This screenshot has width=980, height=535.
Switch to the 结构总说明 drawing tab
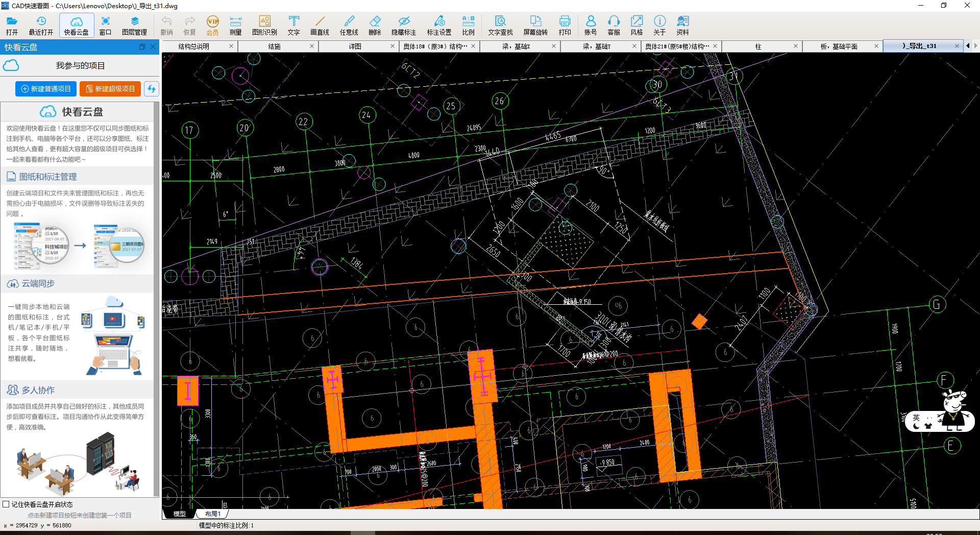[194, 46]
